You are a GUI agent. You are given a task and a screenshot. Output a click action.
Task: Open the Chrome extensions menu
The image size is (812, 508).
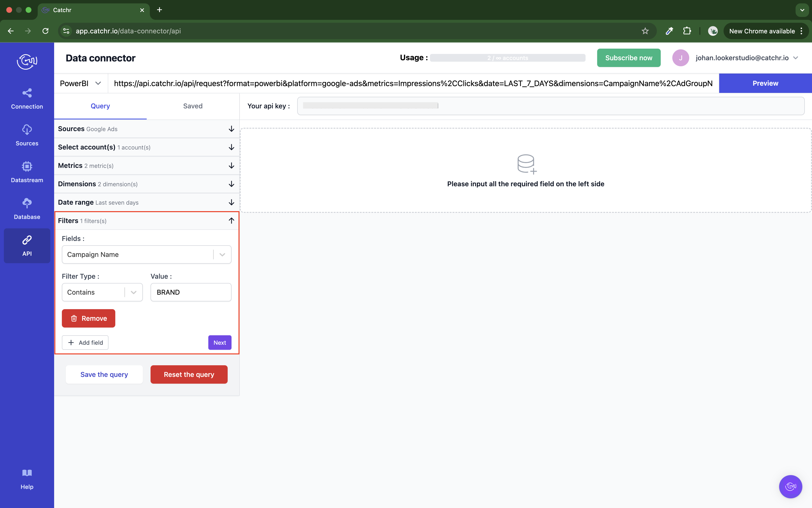tap(687, 31)
